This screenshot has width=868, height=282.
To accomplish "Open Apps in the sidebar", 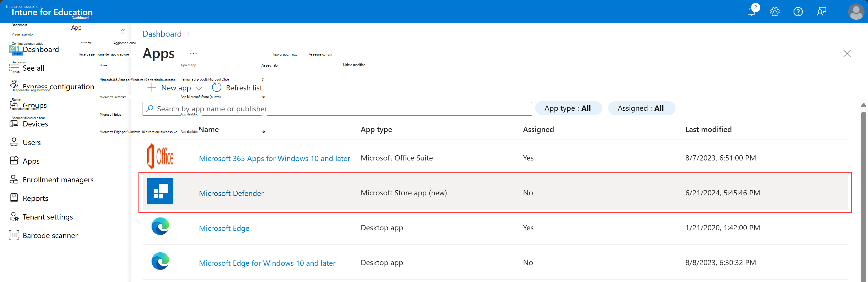I will tap(31, 161).
